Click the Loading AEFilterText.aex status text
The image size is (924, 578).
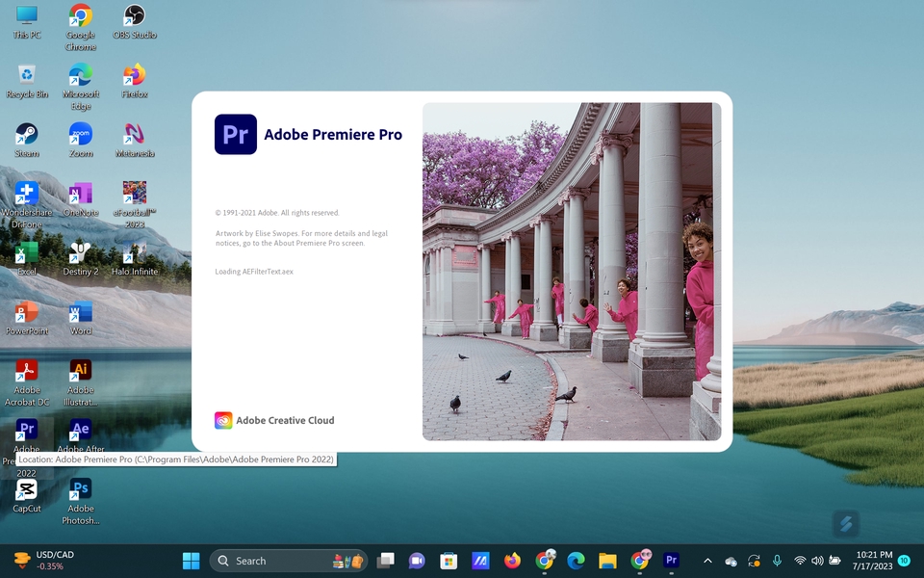(x=254, y=272)
